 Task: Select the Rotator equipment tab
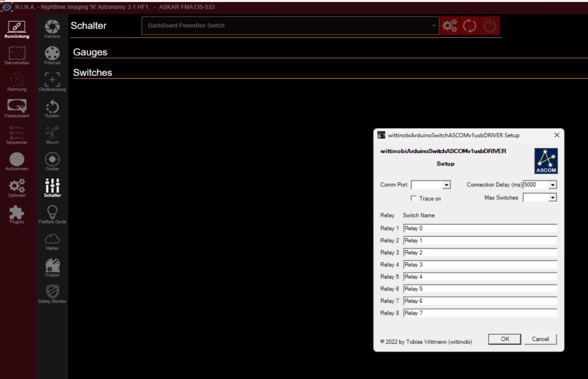[52, 109]
